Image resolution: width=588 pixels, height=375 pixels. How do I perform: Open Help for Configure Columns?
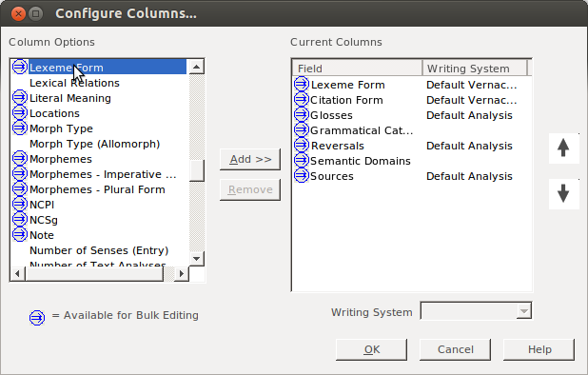539,349
